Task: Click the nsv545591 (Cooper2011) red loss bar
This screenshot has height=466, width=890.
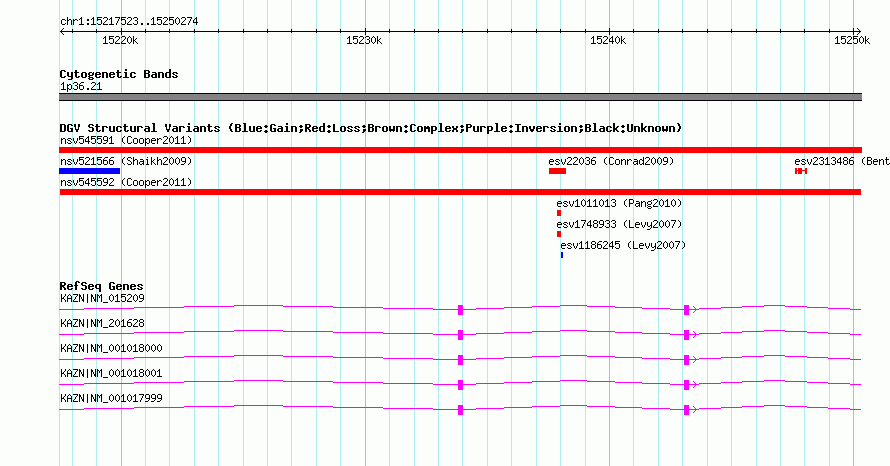Action: pos(460,150)
